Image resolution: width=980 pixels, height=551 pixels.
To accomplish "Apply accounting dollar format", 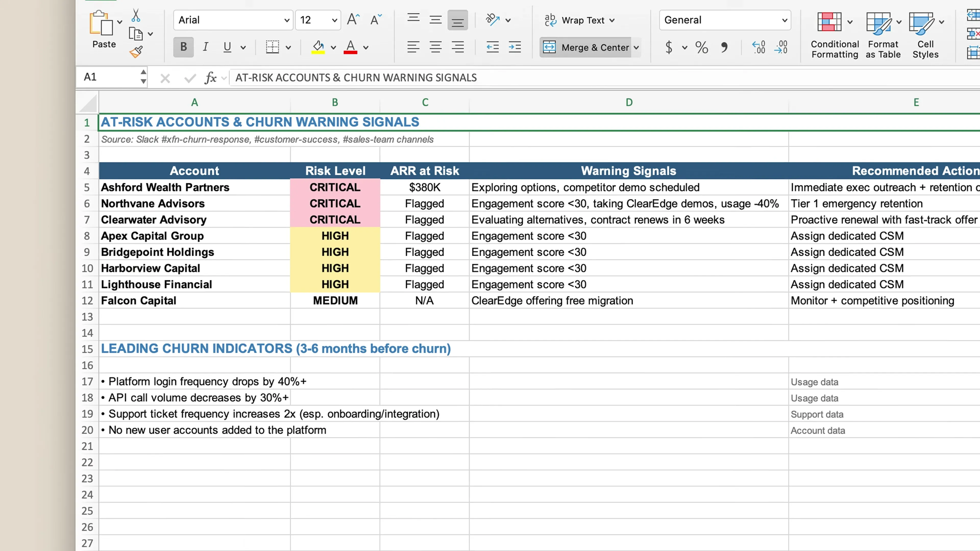I will (x=669, y=47).
